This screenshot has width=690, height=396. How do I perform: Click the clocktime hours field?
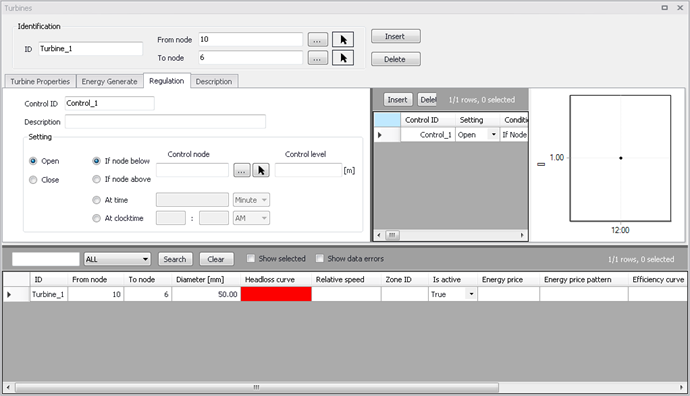pyautogui.click(x=171, y=218)
